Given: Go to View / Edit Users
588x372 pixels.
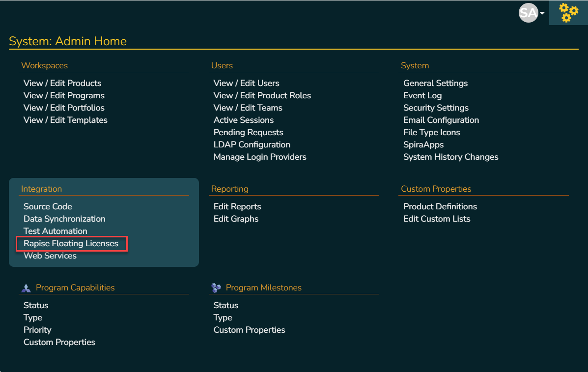Looking at the screenshot, I should [x=246, y=83].
